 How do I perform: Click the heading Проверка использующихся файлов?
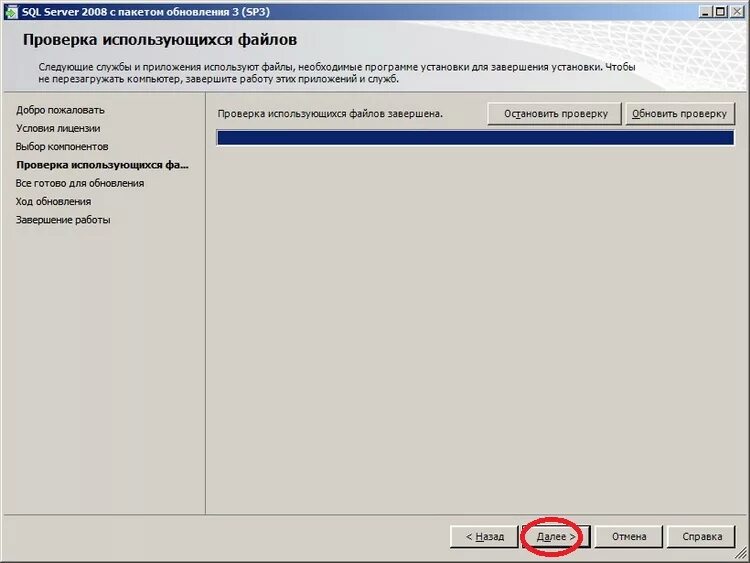tap(160, 40)
